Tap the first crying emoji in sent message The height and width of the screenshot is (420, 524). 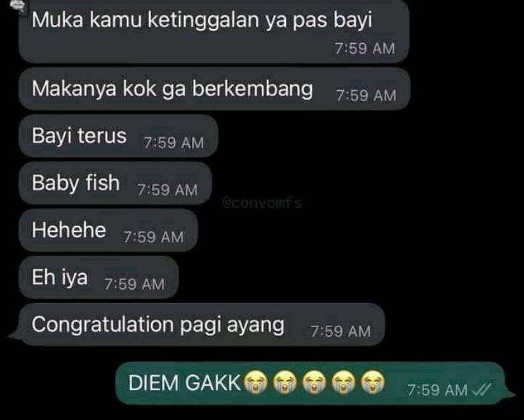256,382
